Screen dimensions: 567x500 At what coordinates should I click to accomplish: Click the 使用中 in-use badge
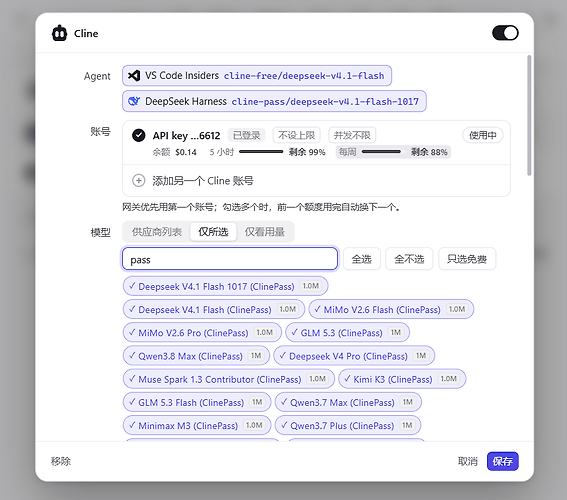pos(483,135)
